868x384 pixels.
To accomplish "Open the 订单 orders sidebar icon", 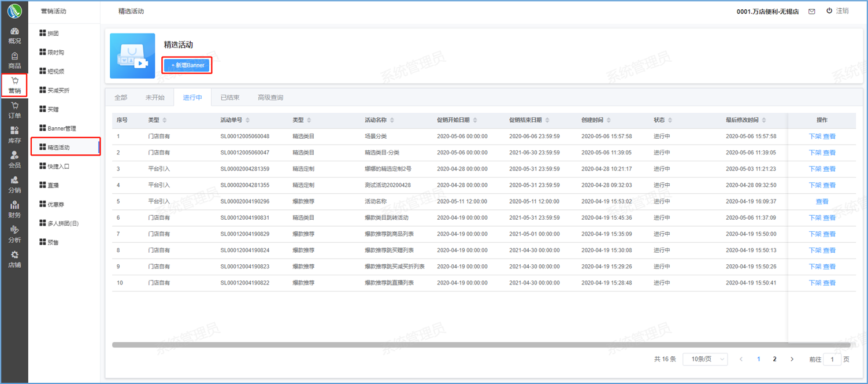I will coord(14,110).
